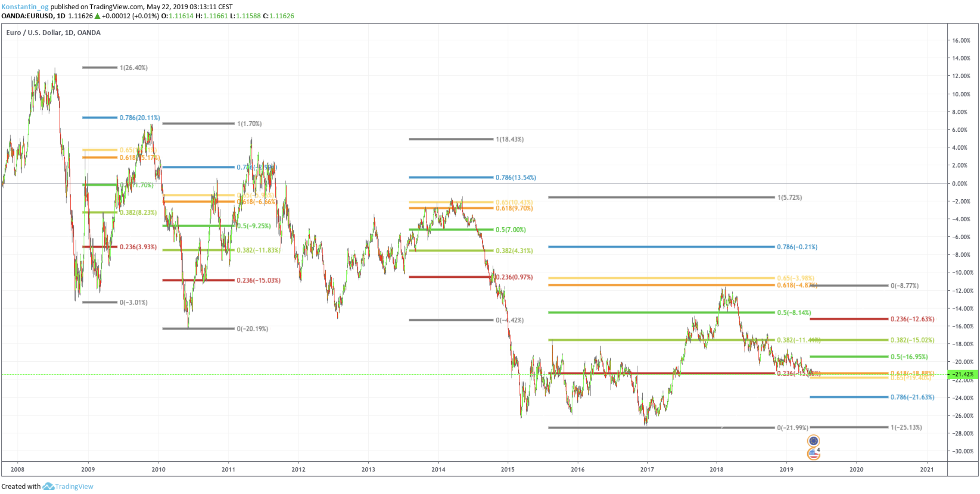Select the Fib label 0.786(20.11%)
980x494 pixels.
(140, 118)
